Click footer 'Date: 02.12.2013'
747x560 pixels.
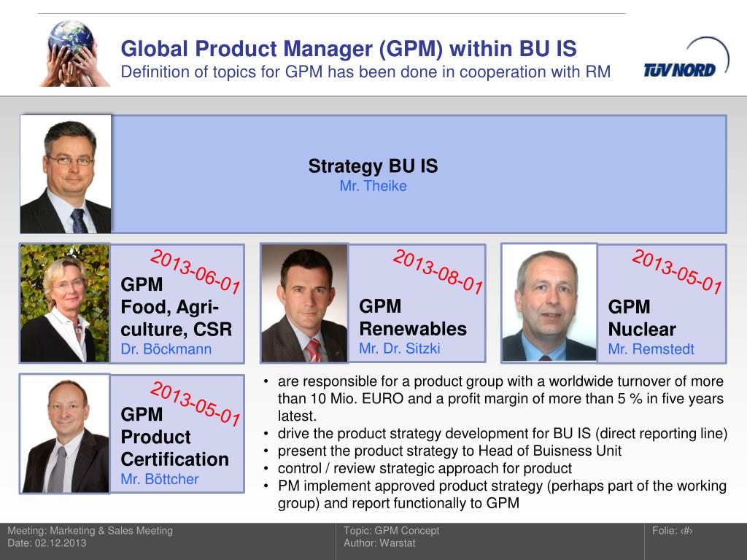click(x=47, y=542)
